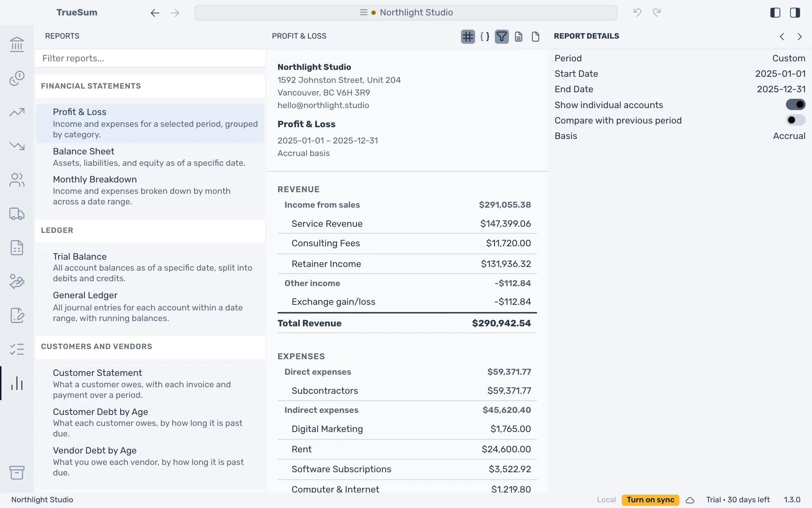Open the delivery truck sidebar icon
The height and width of the screenshot is (508, 812).
click(17, 213)
